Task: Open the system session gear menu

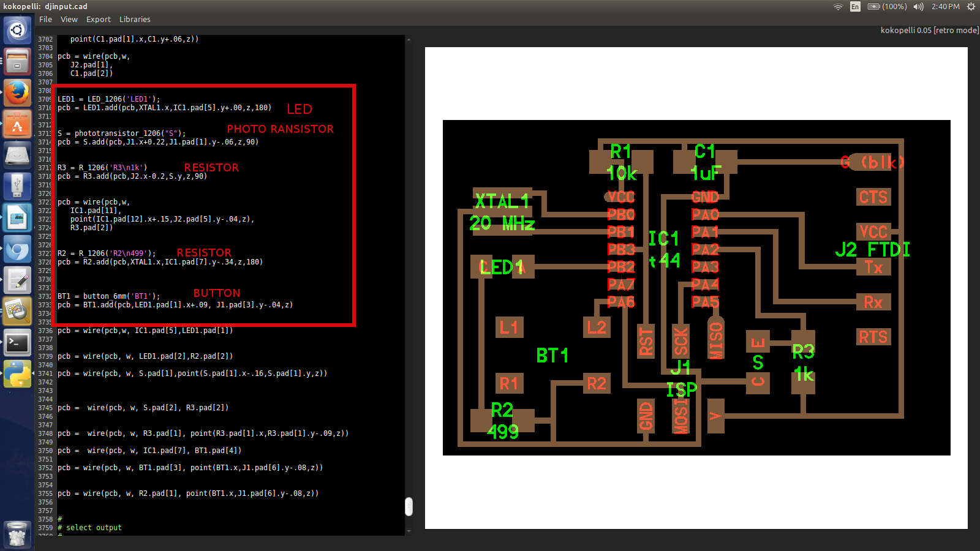Action: (x=971, y=7)
